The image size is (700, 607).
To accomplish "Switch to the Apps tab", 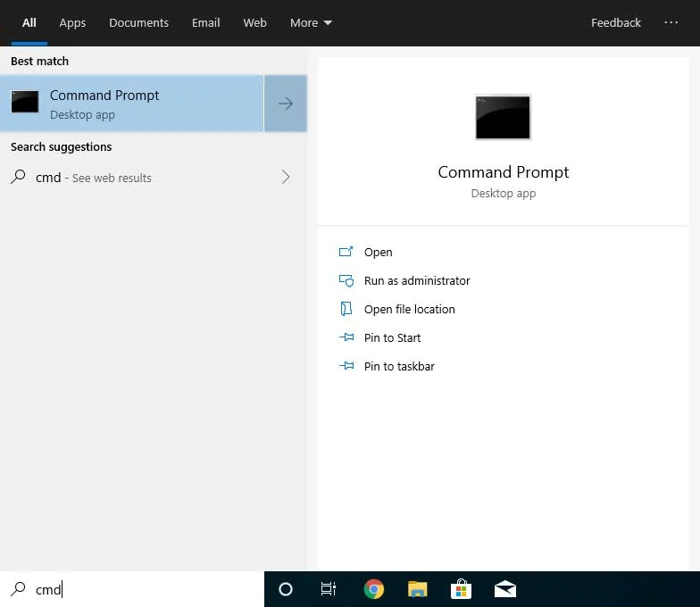I will 72,23.
